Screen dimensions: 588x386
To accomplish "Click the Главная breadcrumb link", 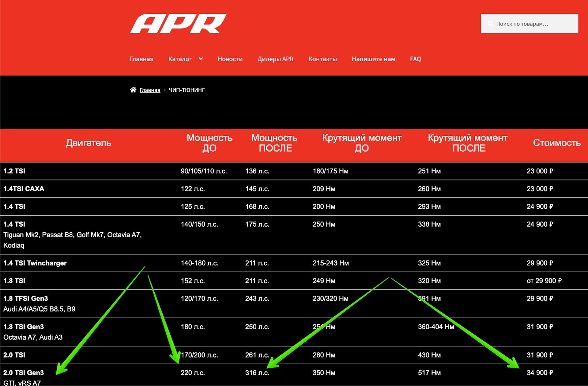I will click(x=150, y=90).
